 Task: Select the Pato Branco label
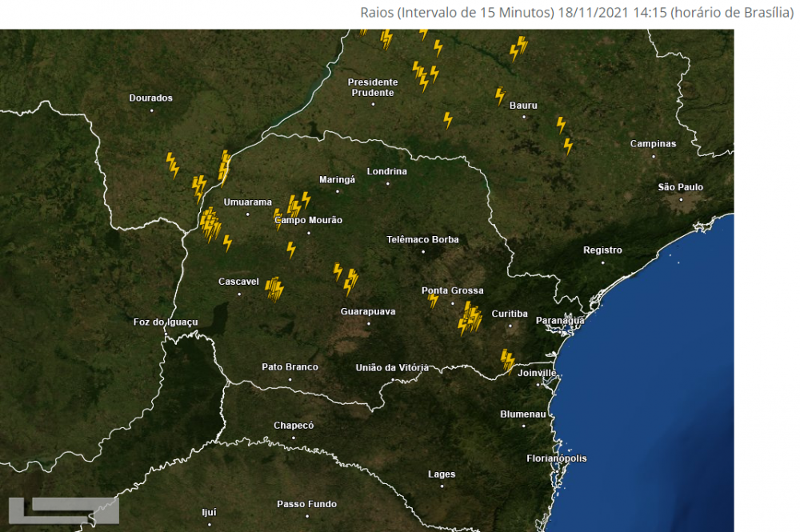290,367
